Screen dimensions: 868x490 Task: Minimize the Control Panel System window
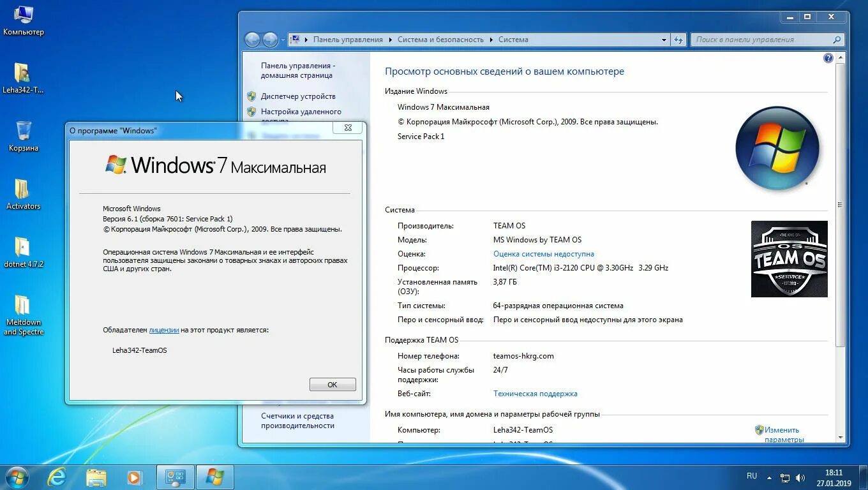pos(789,17)
